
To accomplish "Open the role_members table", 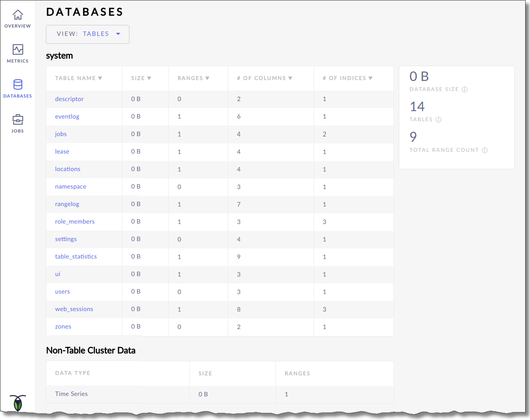I will (75, 221).
